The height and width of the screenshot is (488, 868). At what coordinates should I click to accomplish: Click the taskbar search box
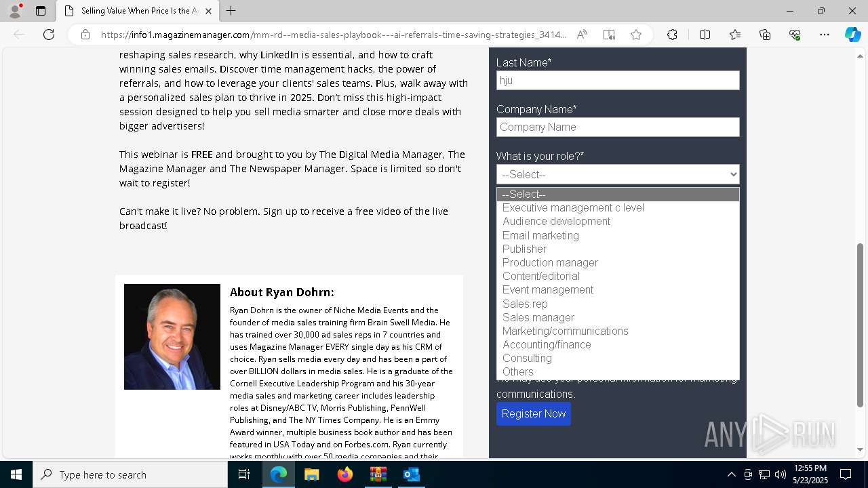point(130,474)
